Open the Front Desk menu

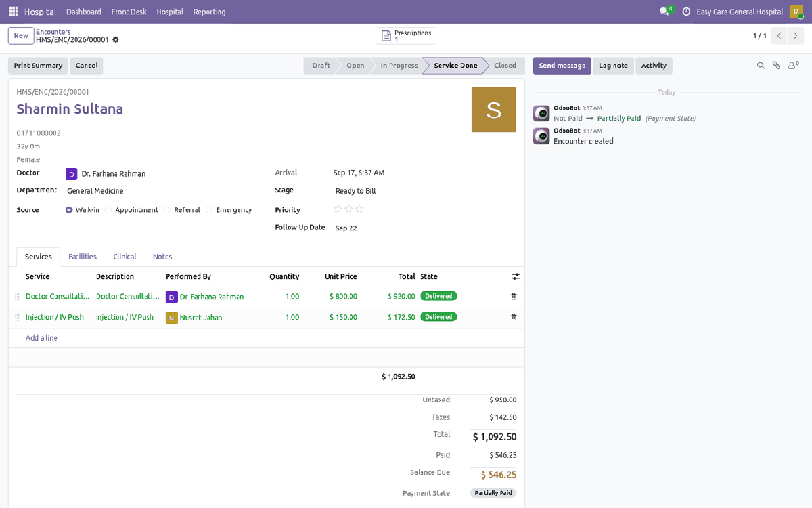coord(129,12)
